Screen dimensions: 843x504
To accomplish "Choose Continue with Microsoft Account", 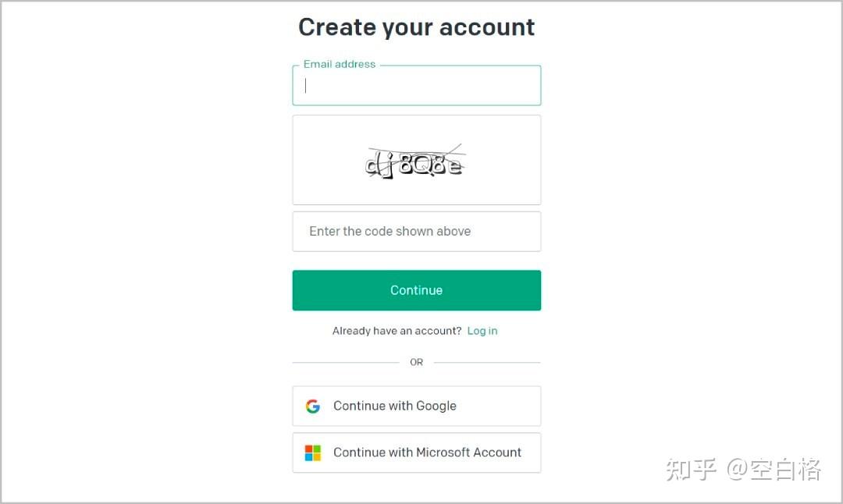I will point(416,453).
